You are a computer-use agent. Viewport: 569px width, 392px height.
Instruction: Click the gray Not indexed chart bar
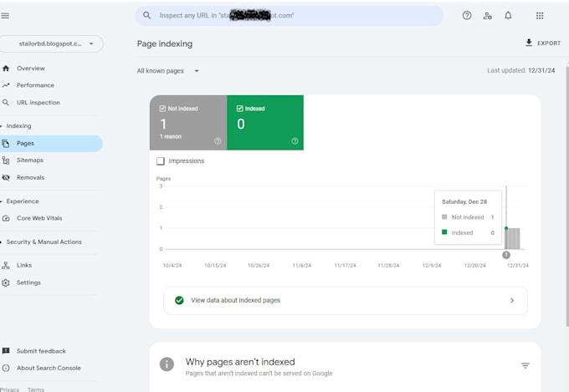(512, 238)
